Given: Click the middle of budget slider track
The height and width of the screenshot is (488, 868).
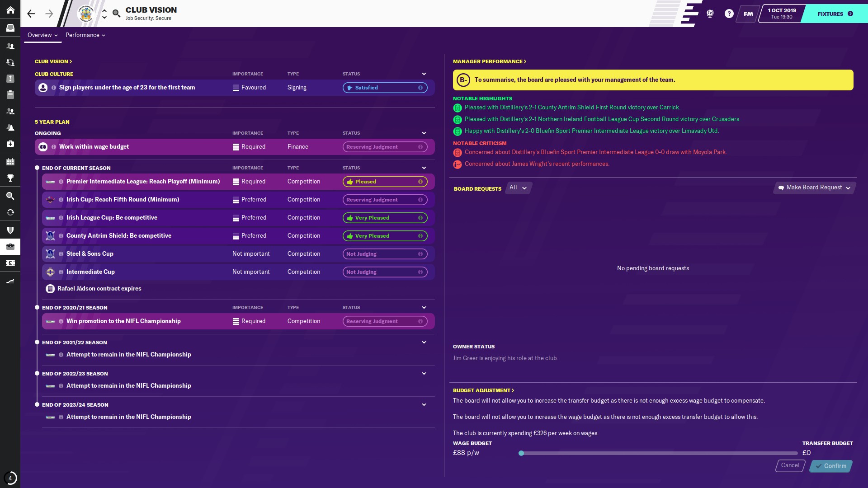Looking at the screenshot, I should (658, 453).
